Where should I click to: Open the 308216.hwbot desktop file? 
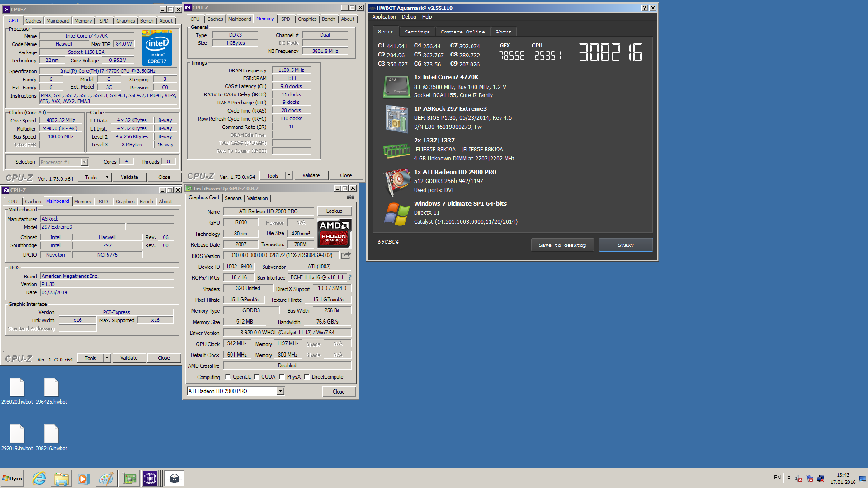tap(51, 437)
